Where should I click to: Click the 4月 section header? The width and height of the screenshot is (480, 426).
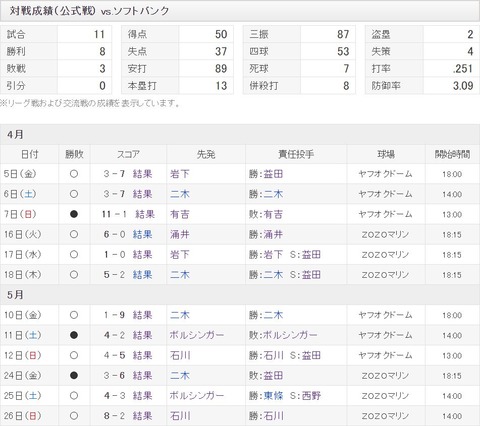(240, 135)
